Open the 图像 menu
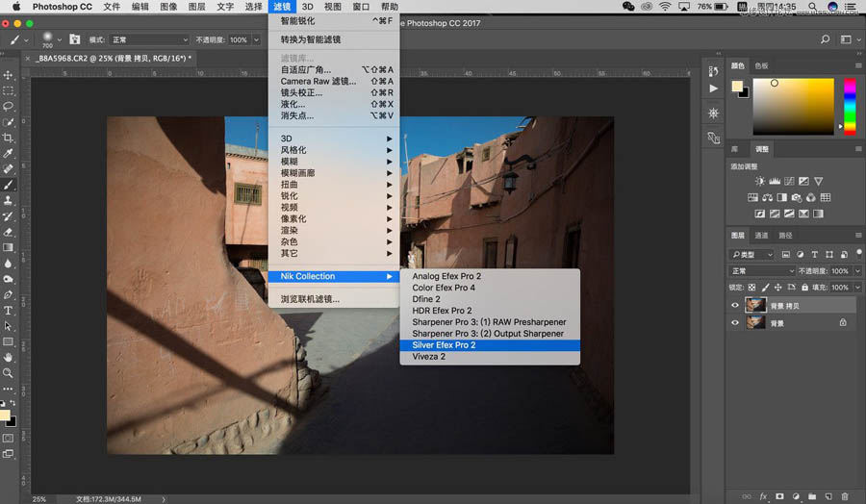The height and width of the screenshot is (504, 866). tap(168, 7)
